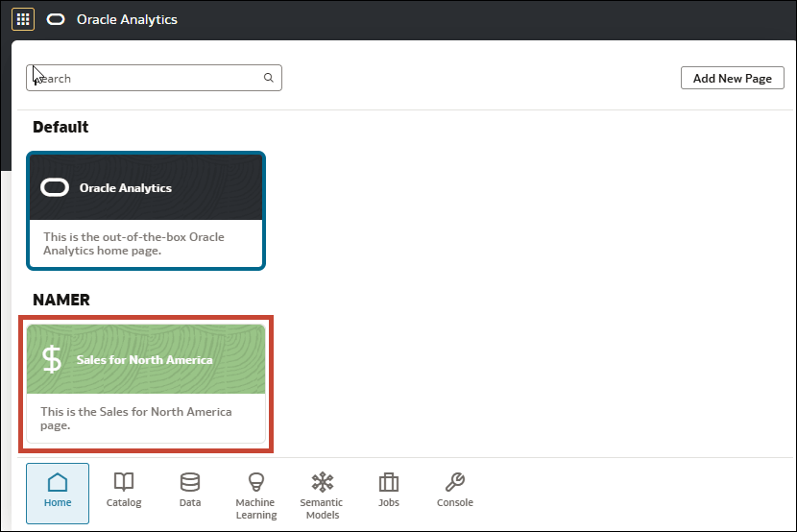The height and width of the screenshot is (532, 797).
Task: Click the dollar sign icon on Sales card
Action: click(x=52, y=359)
